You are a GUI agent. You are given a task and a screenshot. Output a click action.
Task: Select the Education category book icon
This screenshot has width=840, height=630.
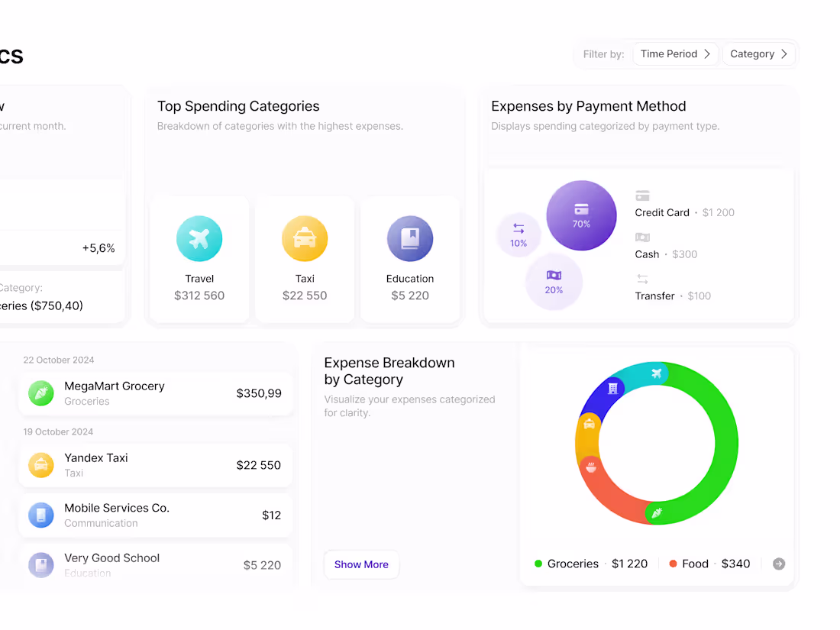coord(410,238)
